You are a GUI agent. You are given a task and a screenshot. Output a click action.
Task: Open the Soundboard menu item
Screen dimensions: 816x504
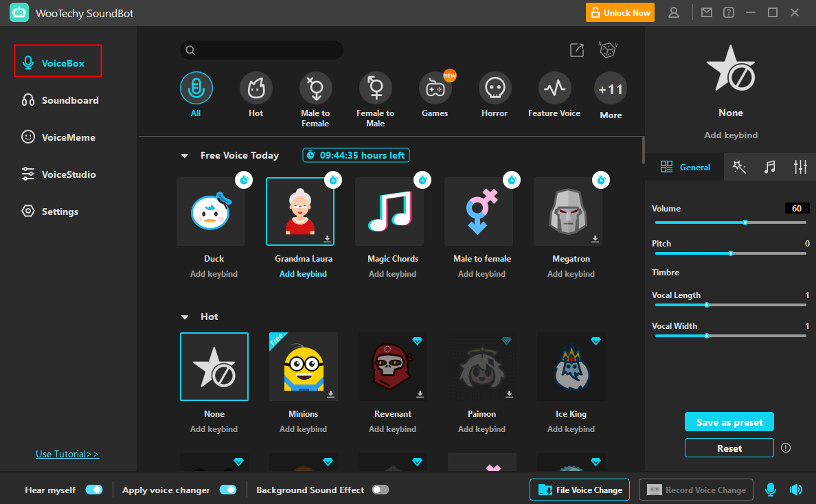coord(69,100)
